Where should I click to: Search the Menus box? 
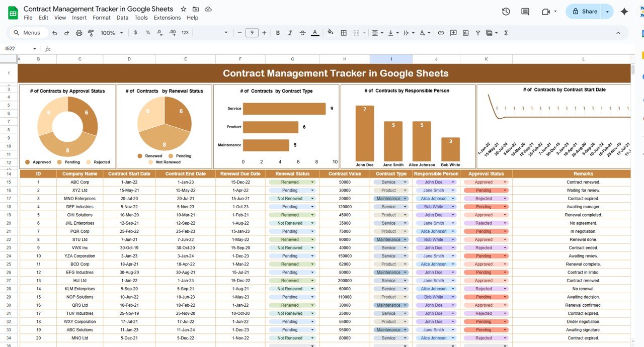[x=29, y=33]
